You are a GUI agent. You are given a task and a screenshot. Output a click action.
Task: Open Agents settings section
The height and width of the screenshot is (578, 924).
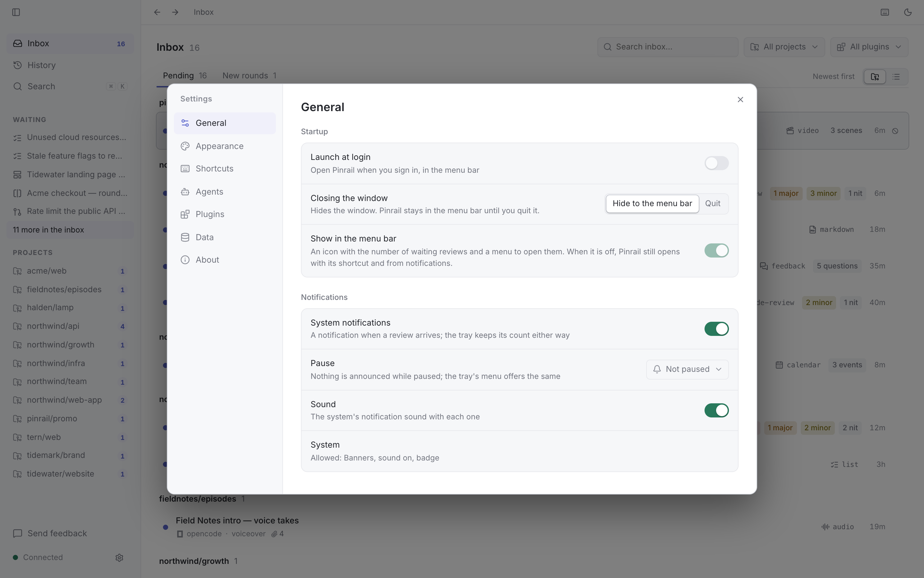click(225, 191)
